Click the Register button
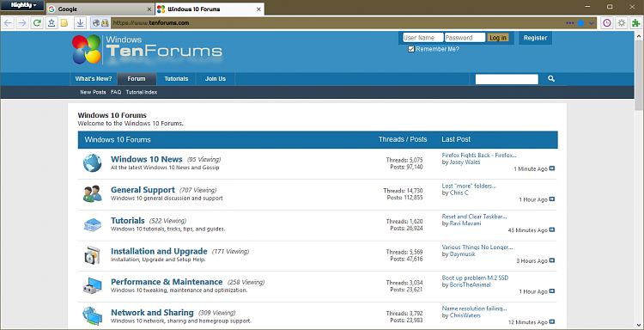The image size is (644, 330). [535, 38]
